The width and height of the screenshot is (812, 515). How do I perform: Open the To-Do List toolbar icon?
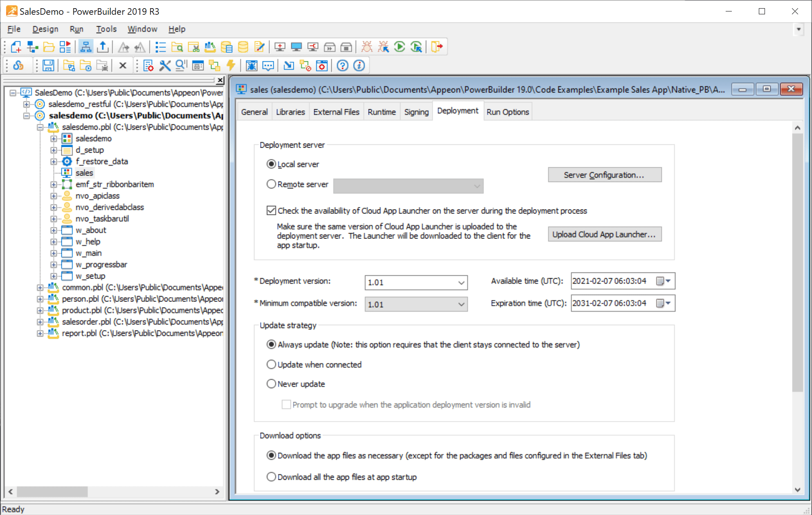160,47
